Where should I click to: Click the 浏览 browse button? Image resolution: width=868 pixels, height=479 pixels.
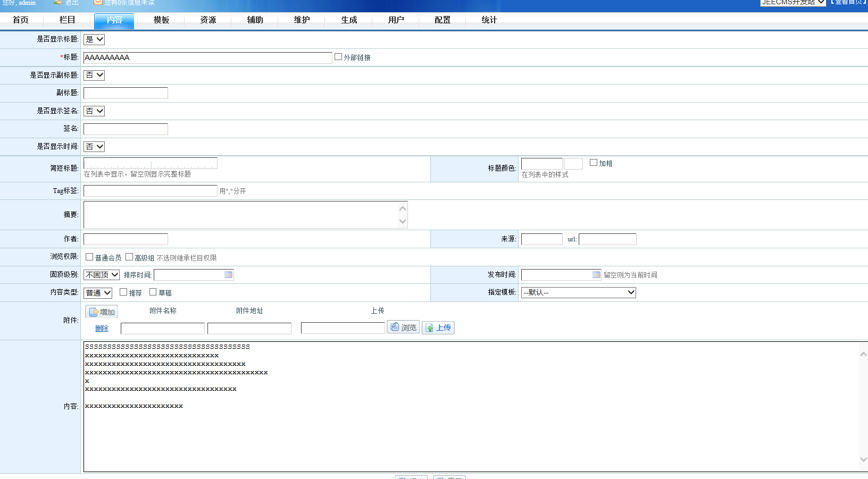tap(403, 327)
